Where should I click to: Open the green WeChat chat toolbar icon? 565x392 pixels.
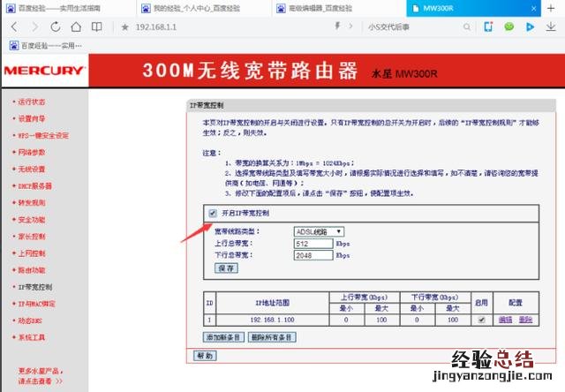pyautogui.click(x=508, y=26)
